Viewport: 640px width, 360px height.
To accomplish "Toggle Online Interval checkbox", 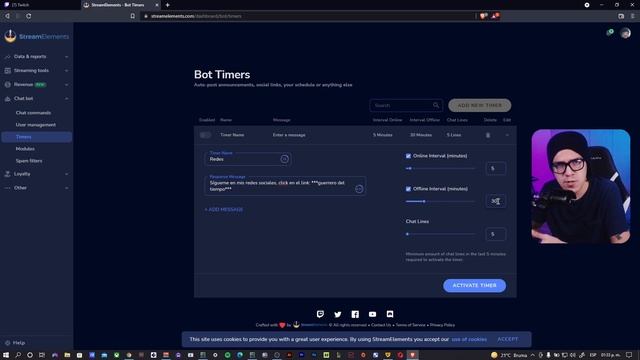I will (x=408, y=156).
